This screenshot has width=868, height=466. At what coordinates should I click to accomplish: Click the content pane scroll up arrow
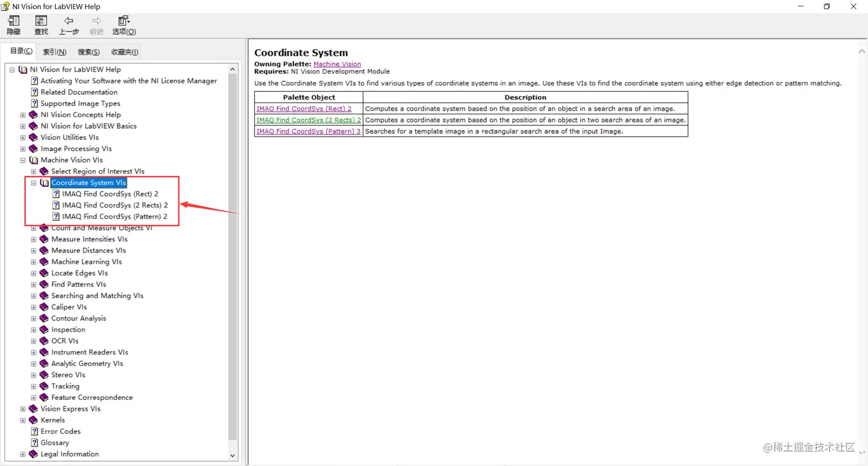click(x=862, y=51)
